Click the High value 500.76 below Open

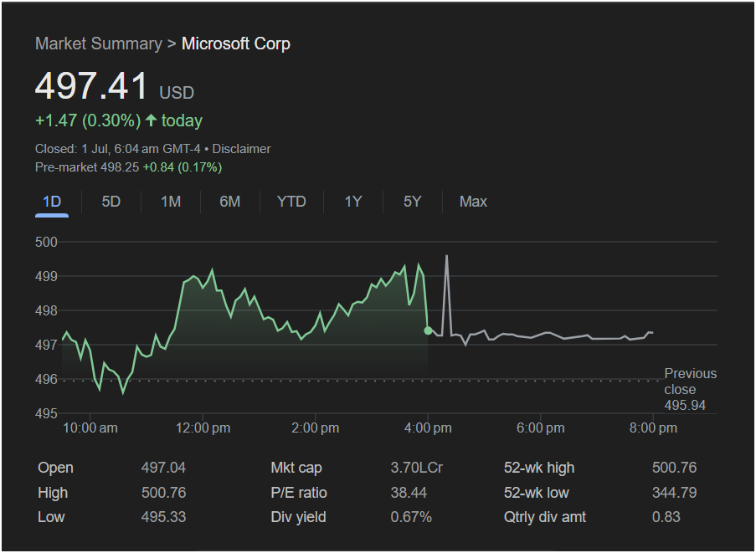tap(163, 493)
